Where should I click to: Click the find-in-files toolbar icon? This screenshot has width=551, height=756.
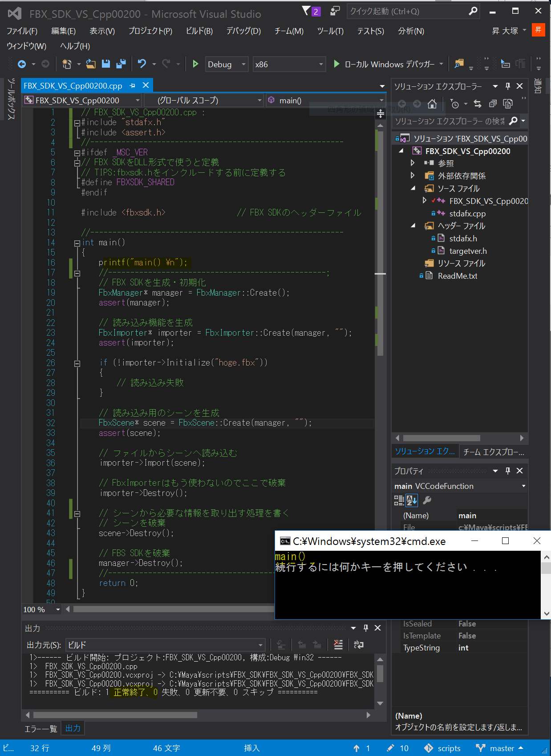(x=459, y=64)
